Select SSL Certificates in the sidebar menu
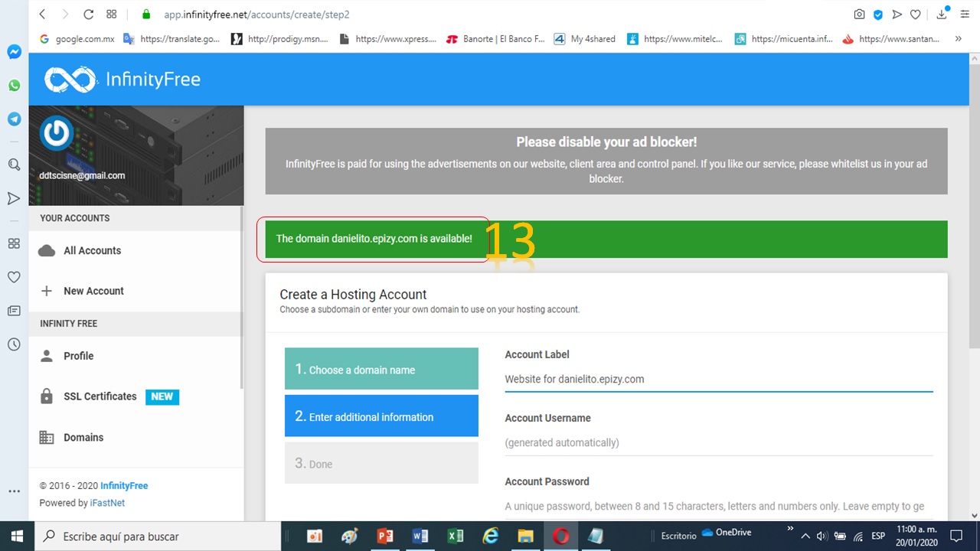The image size is (980, 551). 100,396
